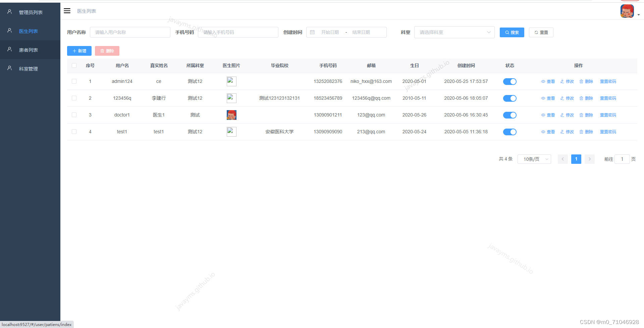Image resolution: width=644 pixels, height=328 pixels.
Task: Check the row checkbox for test1
Action: point(74,132)
